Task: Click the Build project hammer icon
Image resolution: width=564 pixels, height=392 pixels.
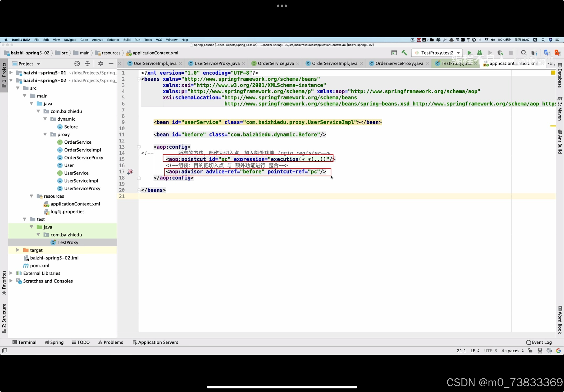Action: [404, 53]
